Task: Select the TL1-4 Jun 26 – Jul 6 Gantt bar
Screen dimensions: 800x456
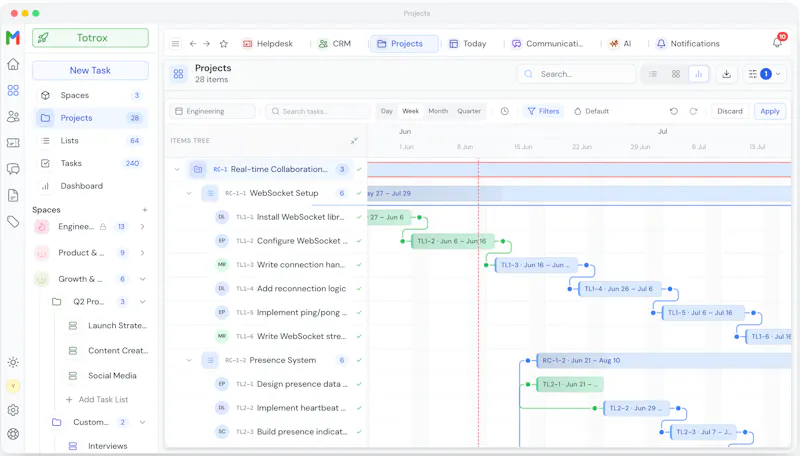Action: [619, 289]
